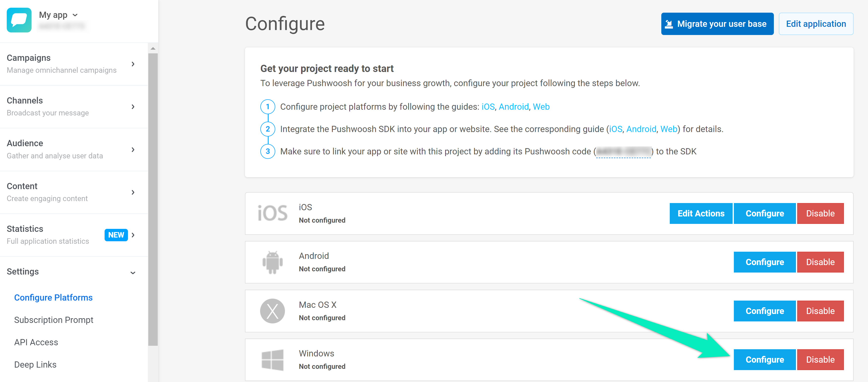The height and width of the screenshot is (382, 868).
Task: Click the step 3 circle marker
Action: [x=268, y=151]
